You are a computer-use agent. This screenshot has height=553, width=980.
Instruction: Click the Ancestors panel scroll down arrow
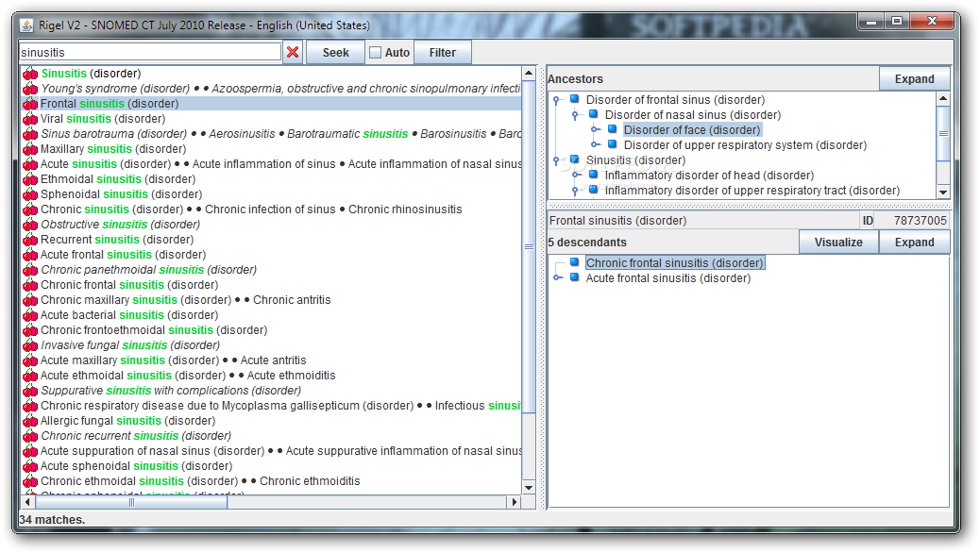point(943,192)
